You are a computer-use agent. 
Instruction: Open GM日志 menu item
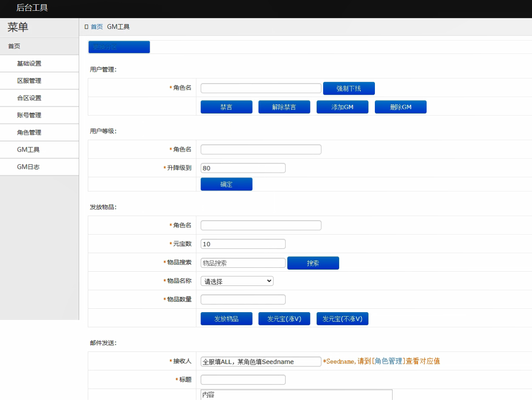39,167
